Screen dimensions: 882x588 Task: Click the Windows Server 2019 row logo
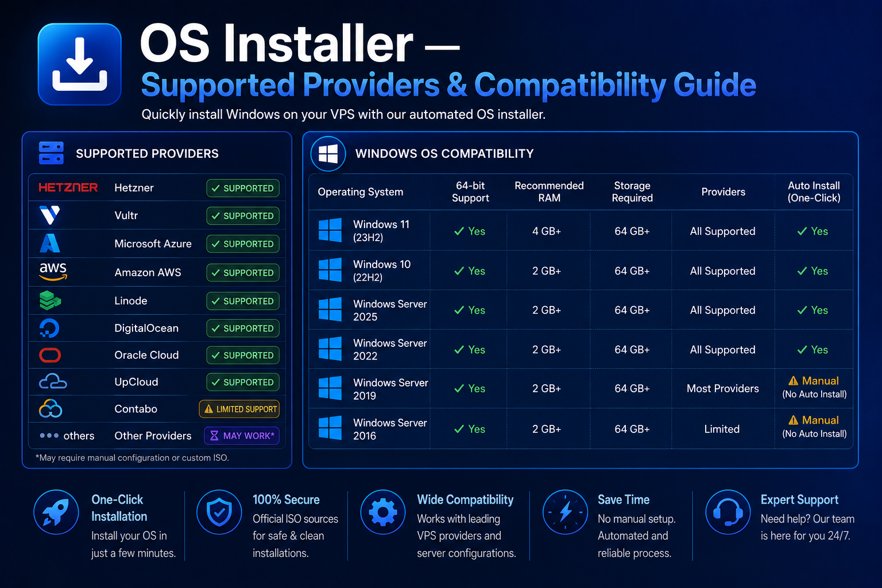pyautogui.click(x=330, y=388)
